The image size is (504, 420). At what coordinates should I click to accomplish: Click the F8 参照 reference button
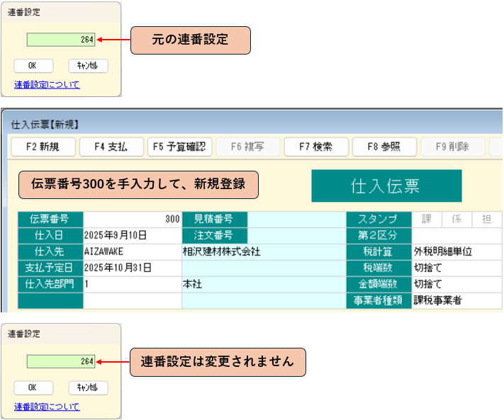(383, 147)
